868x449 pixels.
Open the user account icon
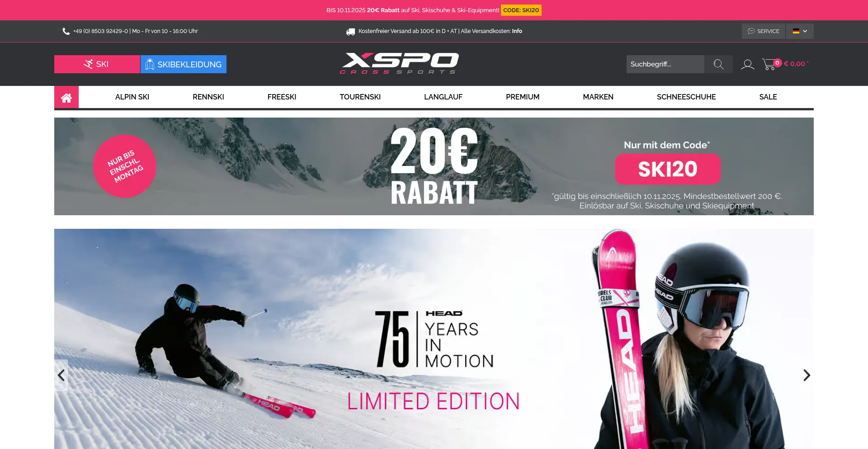coord(747,65)
